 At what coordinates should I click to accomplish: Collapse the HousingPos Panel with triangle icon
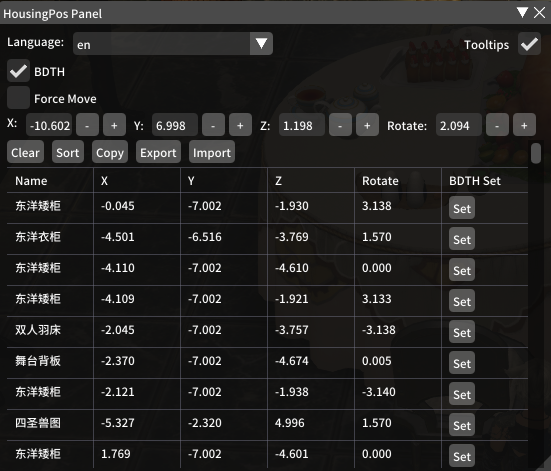click(x=523, y=13)
